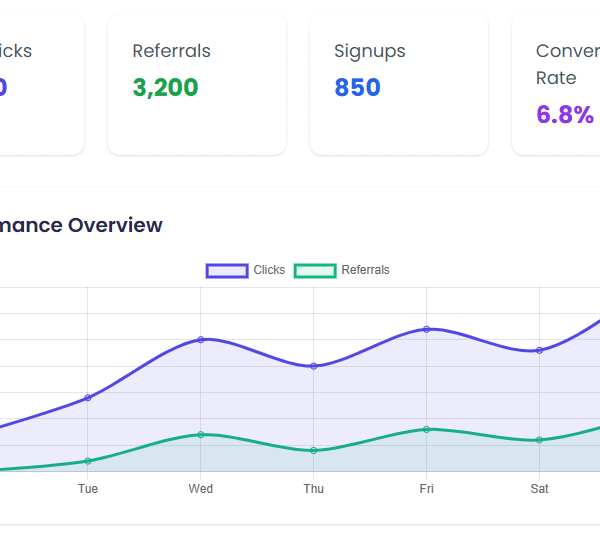Click the Signups card title
600x542 pixels.
370,51
